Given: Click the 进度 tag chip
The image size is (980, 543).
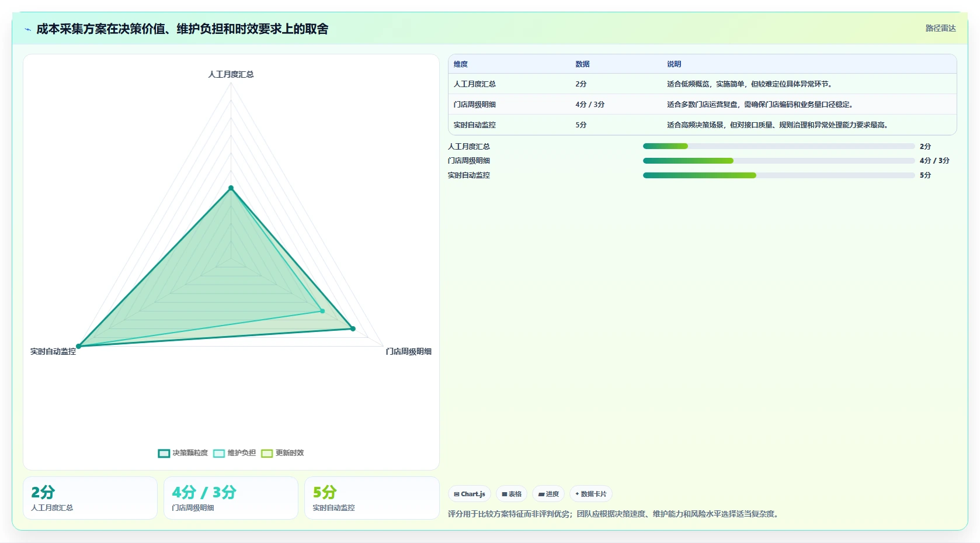Looking at the screenshot, I should 548,494.
